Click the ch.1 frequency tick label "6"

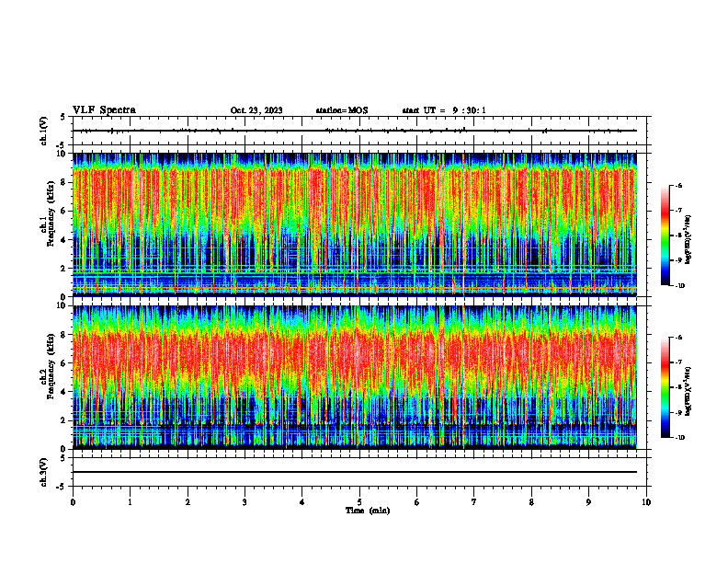64,211
